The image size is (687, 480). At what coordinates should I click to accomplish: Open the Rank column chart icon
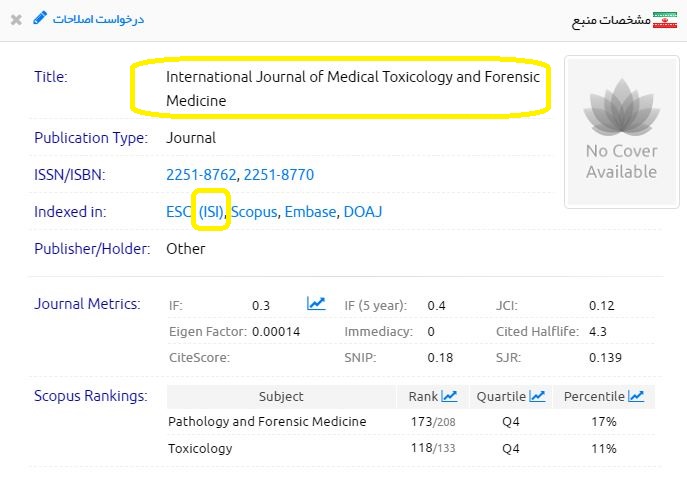click(449, 397)
